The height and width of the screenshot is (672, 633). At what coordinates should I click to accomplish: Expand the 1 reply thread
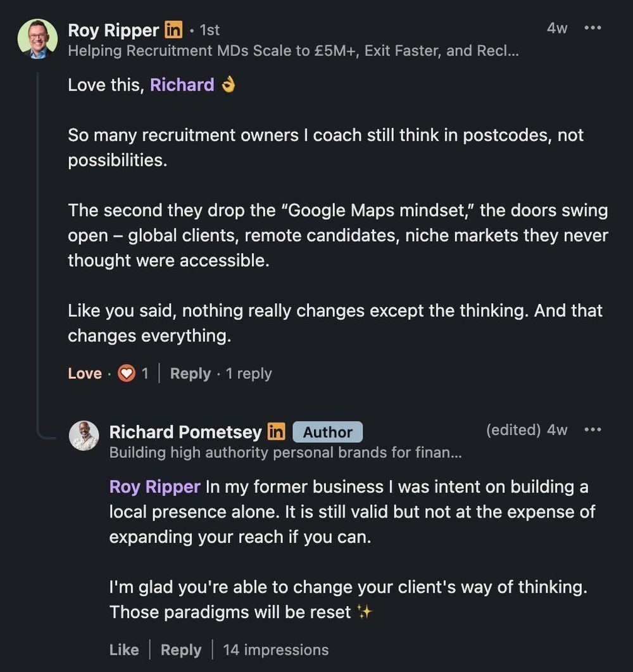249,374
